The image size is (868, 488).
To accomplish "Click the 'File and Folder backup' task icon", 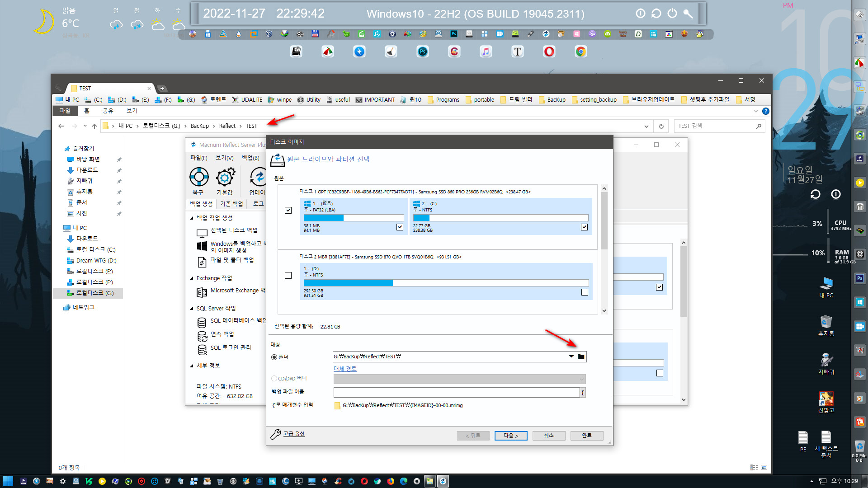I will [x=202, y=262].
